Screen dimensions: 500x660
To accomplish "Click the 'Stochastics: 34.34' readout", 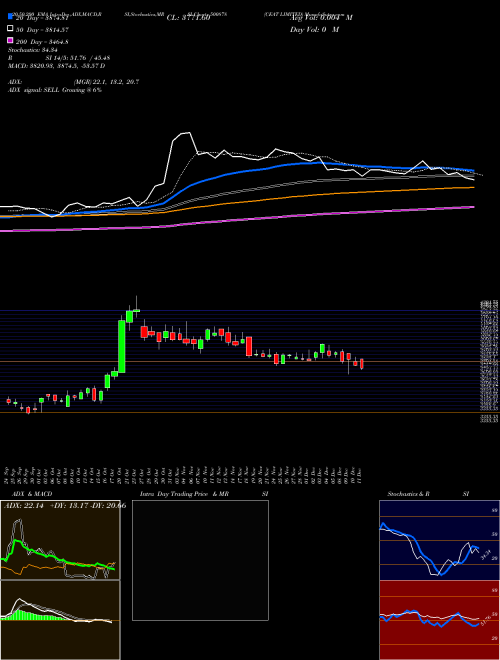I will [x=35, y=51].
